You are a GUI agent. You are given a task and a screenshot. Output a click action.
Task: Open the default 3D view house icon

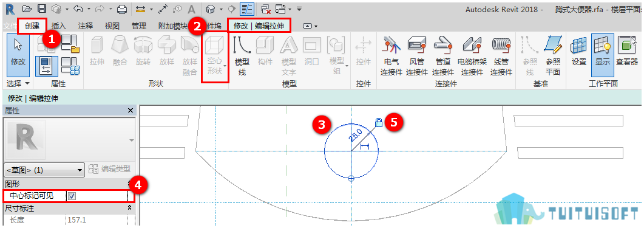[210, 9]
